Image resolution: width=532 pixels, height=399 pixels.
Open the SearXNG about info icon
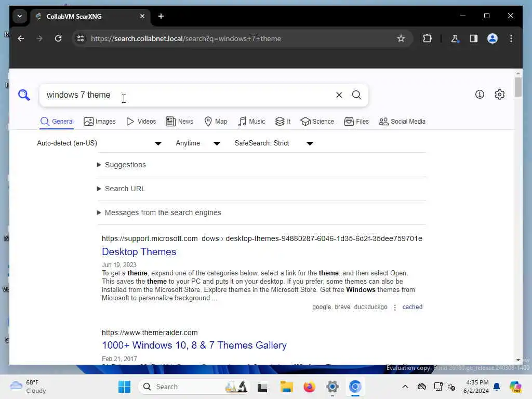click(x=480, y=95)
